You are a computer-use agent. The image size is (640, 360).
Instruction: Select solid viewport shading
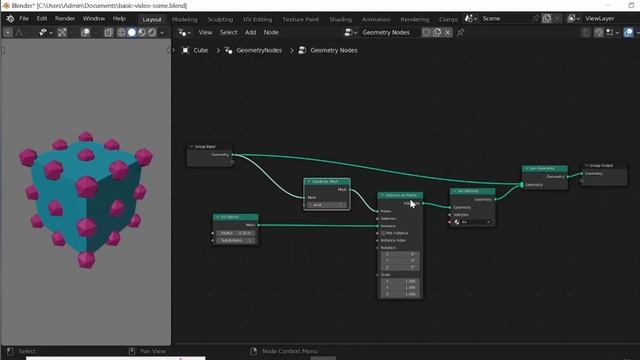[x=131, y=32]
